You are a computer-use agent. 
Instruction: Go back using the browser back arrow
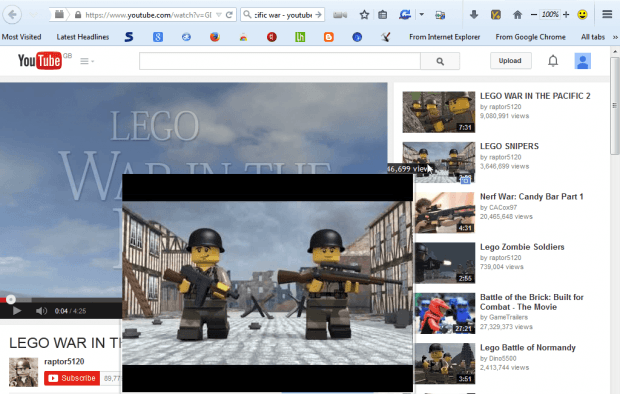12,15
